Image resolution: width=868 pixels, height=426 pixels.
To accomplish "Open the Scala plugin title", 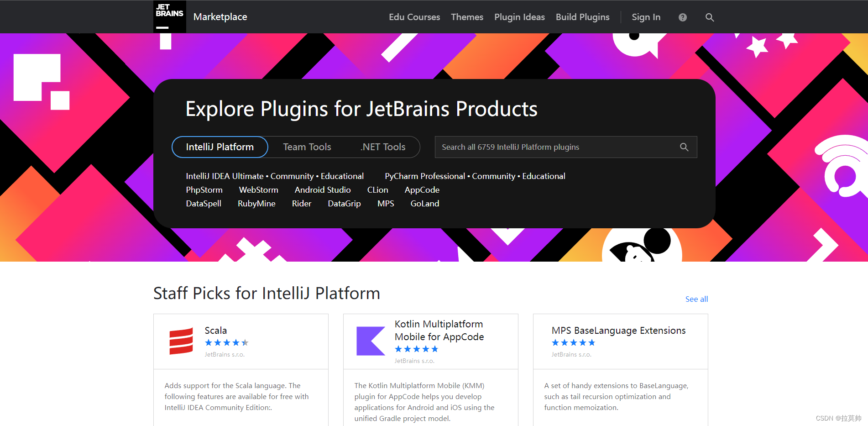I will [215, 330].
